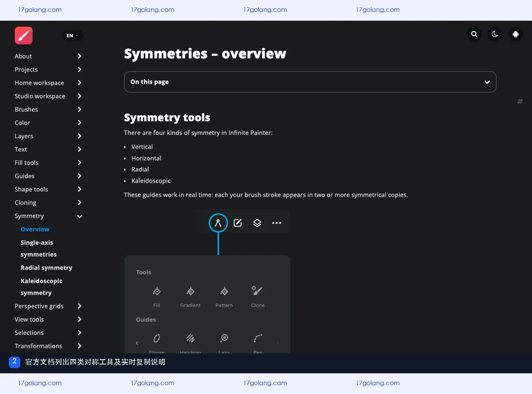Viewport: 532px width, 394px height.
Task: Select the Fill tool icon
Action: (x=157, y=291)
